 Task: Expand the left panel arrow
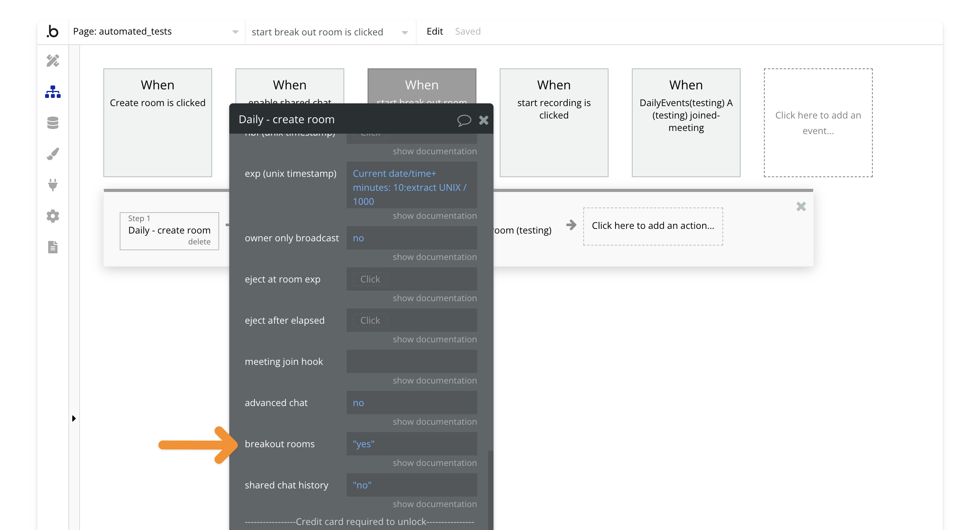pyautogui.click(x=74, y=418)
